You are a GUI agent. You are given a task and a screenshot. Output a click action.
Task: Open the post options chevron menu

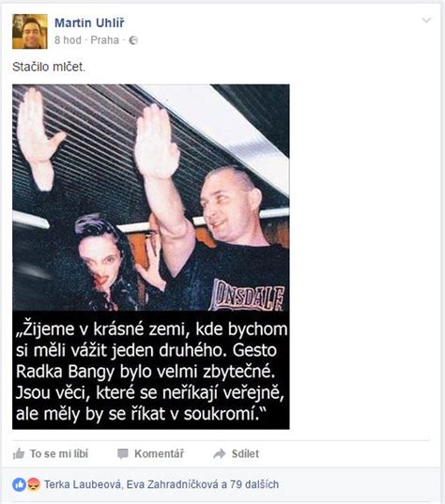click(426, 21)
